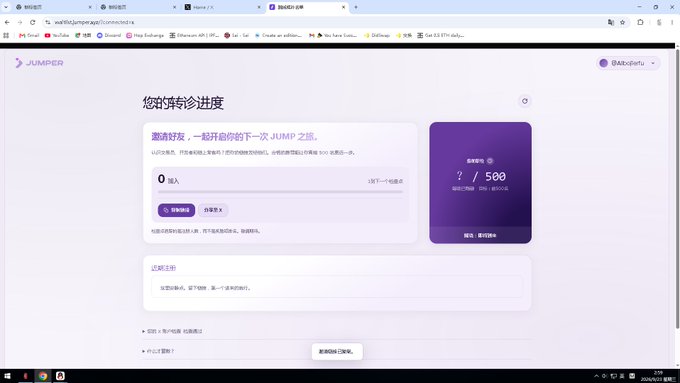Go forward in browser history

point(20,22)
